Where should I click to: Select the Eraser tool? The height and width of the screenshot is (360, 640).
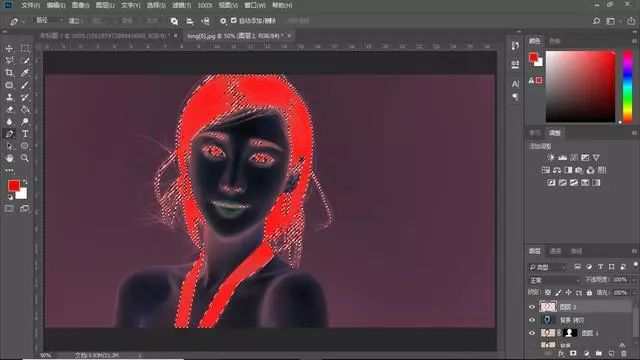tap(9, 109)
